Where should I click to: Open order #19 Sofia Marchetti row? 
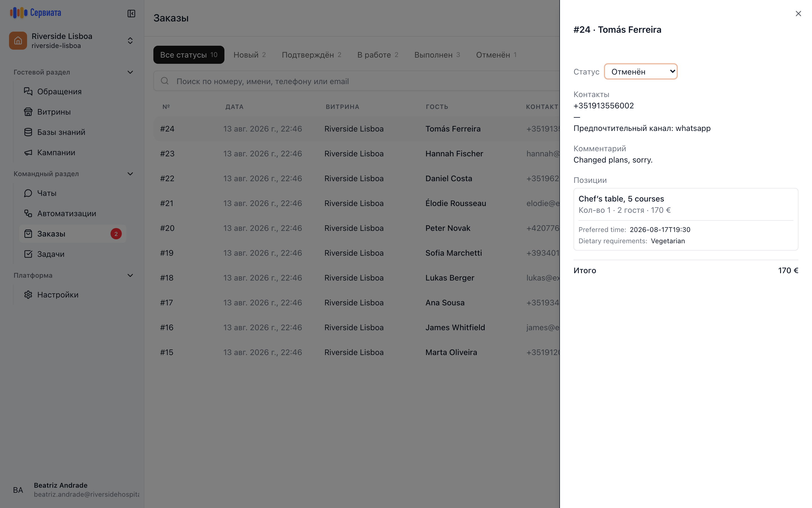click(x=356, y=253)
